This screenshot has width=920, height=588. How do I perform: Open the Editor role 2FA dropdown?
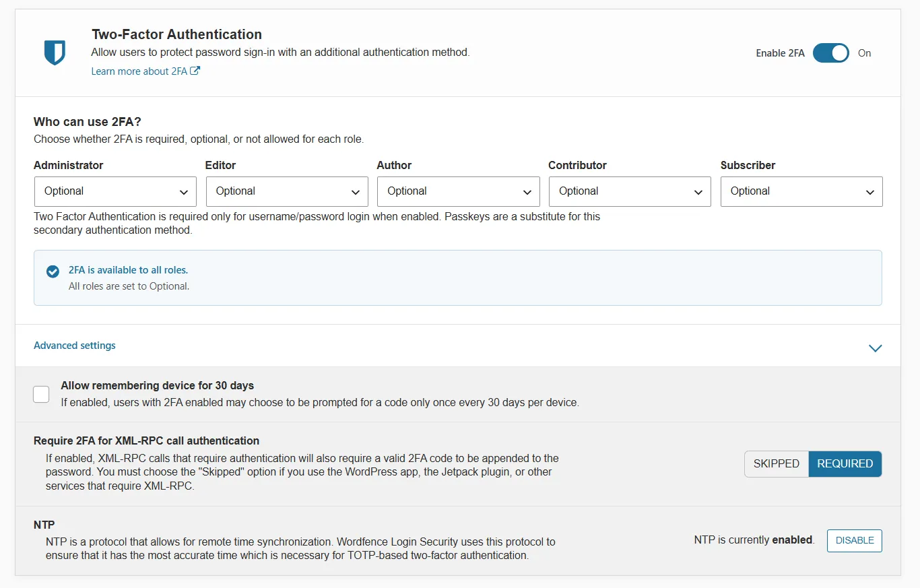[287, 191]
